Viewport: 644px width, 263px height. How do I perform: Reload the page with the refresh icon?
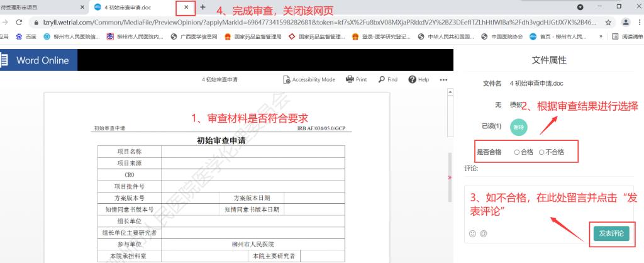(x=19, y=22)
